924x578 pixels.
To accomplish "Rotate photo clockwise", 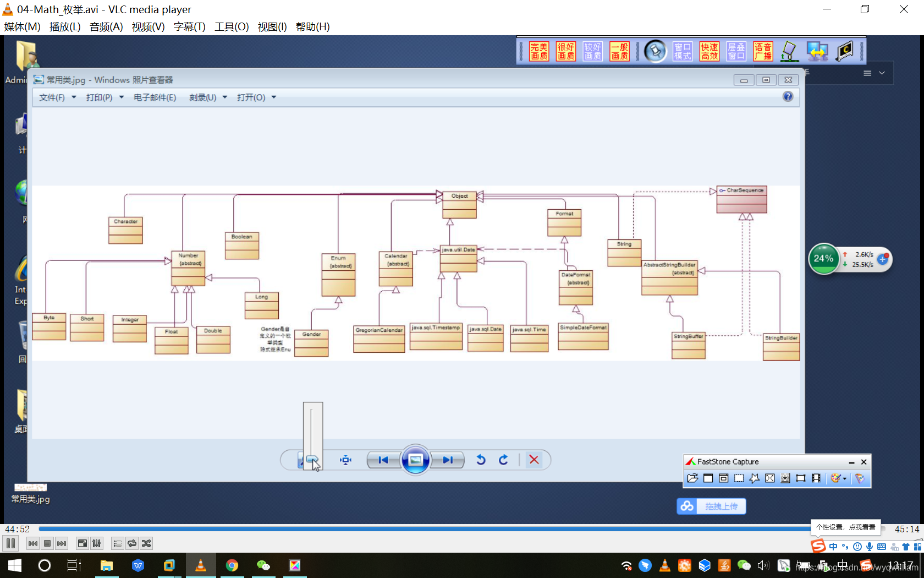I will [x=503, y=460].
